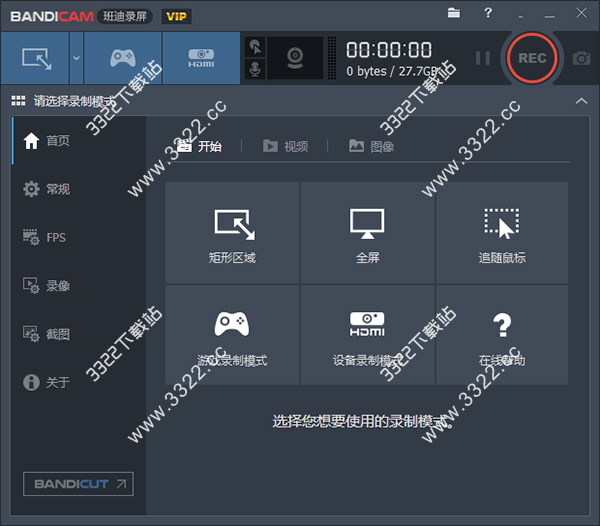This screenshot has height=526, width=600.
Task: Switch to game recording mode in toolbar
Action: coord(122,58)
